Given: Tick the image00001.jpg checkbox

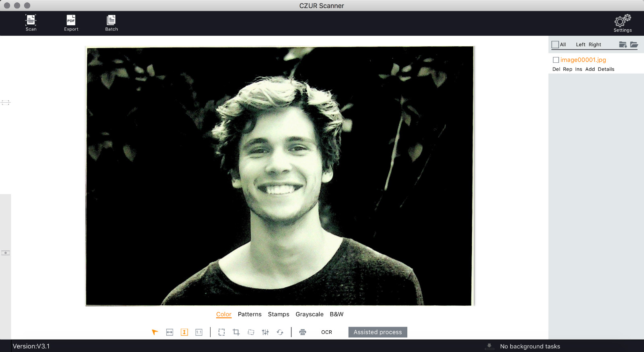Looking at the screenshot, I should [556, 60].
